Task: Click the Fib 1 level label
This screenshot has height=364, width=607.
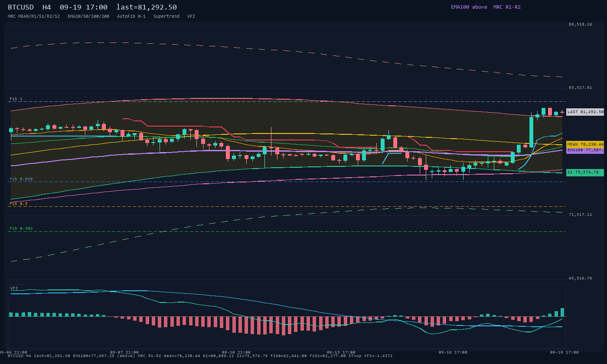Action: click(x=16, y=99)
